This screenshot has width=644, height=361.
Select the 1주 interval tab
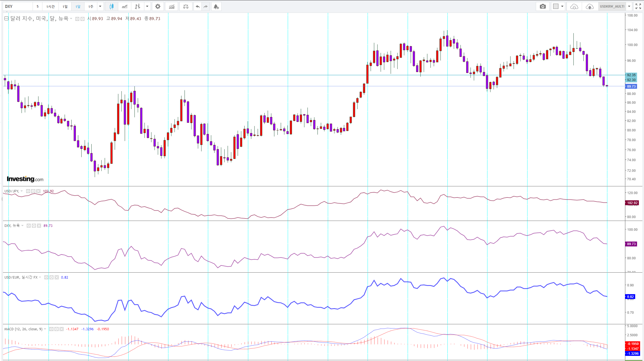[x=91, y=7]
